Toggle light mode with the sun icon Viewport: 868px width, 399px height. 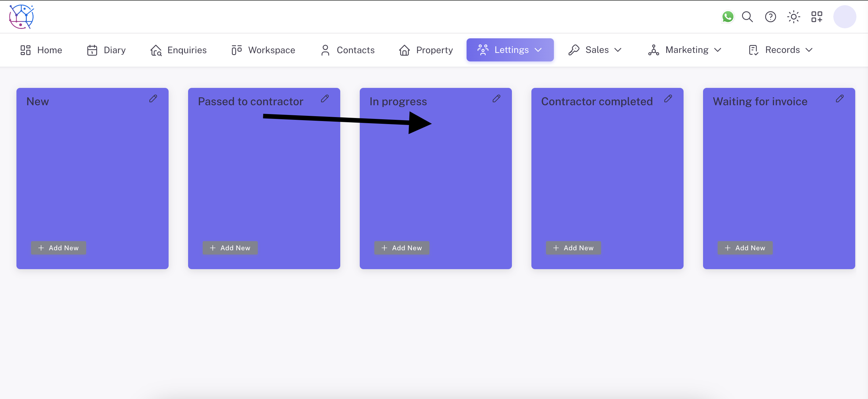pyautogui.click(x=793, y=16)
